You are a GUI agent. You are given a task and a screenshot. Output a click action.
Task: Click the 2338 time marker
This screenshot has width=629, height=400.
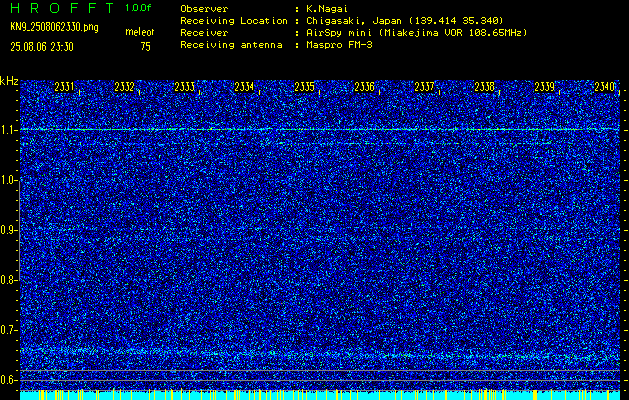(x=484, y=87)
